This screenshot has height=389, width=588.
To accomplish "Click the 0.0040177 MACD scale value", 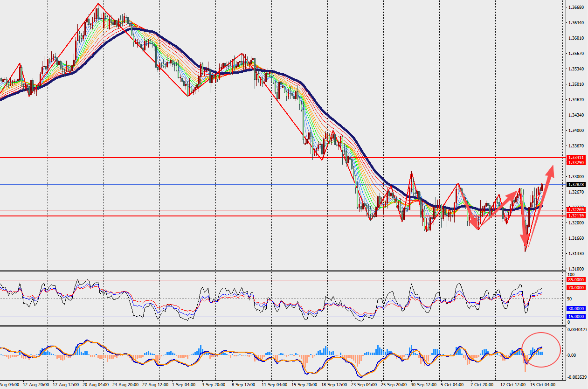I will (577, 329).
